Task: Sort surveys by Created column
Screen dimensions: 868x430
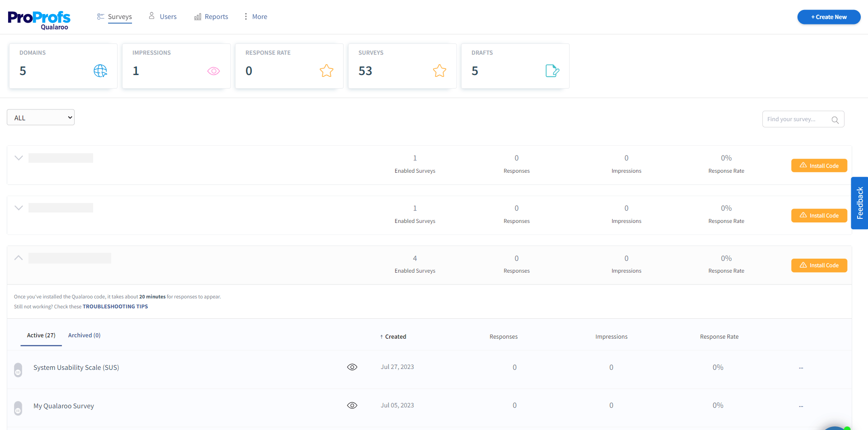Action: pyautogui.click(x=393, y=336)
